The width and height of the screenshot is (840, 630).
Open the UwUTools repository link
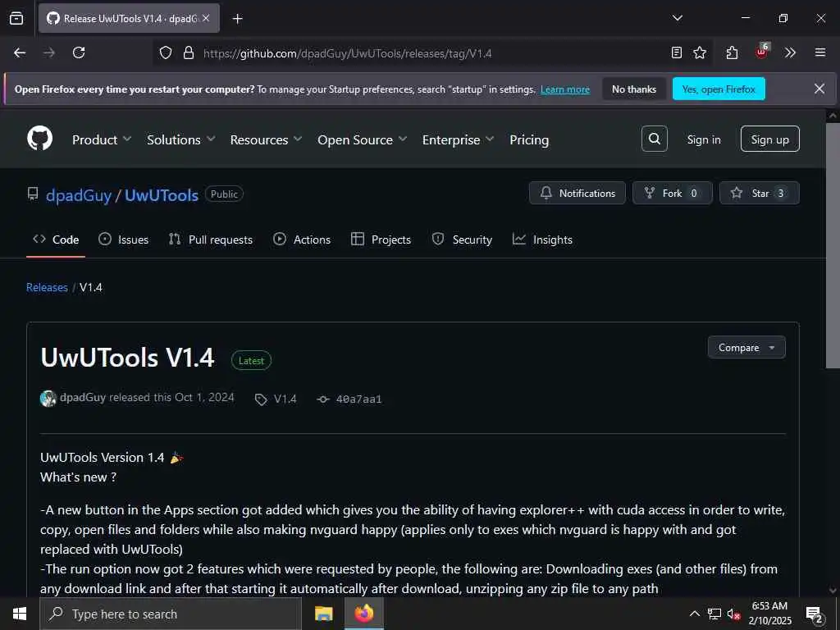[x=162, y=195]
